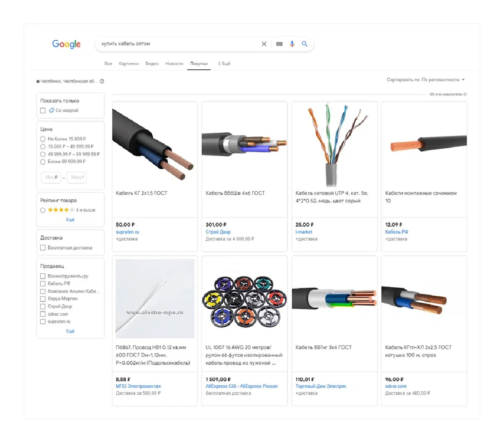
Task: Open the 'Ещё' three-dot menu
Action: [225, 63]
